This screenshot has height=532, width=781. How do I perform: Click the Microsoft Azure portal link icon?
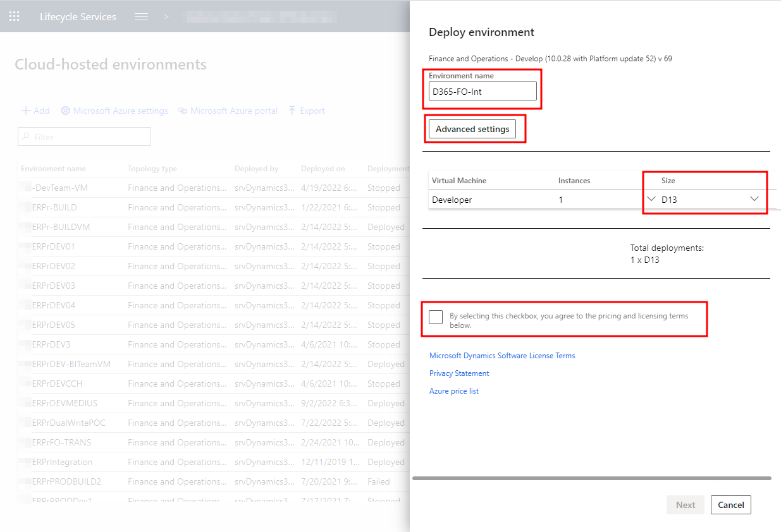click(183, 111)
